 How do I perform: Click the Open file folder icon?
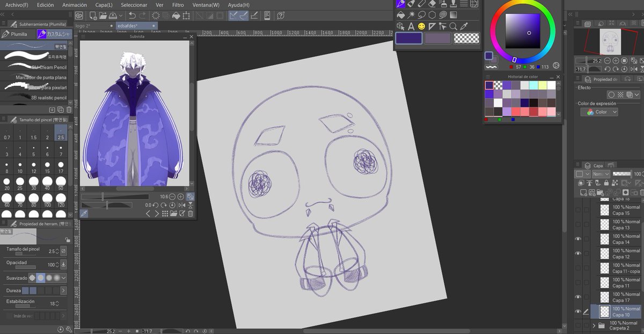coord(103,16)
